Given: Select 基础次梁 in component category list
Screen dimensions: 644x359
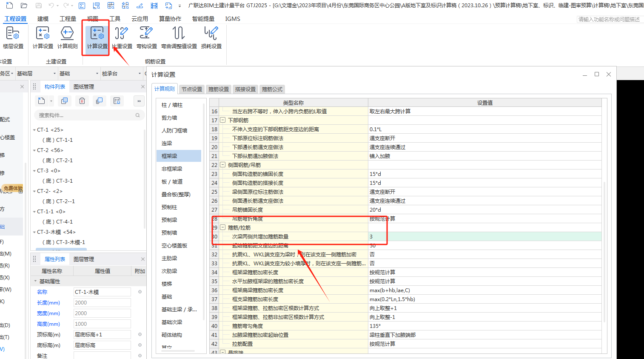Looking at the screenshot, I should tap(179, 322).
